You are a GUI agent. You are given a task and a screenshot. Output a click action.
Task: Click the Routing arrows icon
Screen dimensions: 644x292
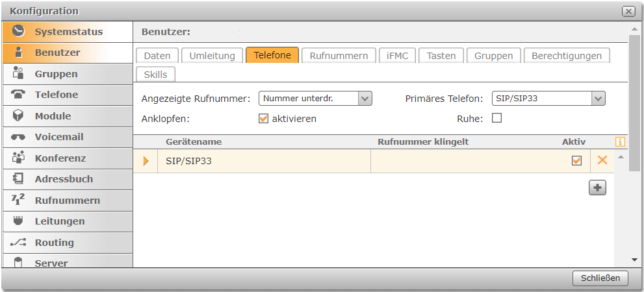[x=18, y=242]
